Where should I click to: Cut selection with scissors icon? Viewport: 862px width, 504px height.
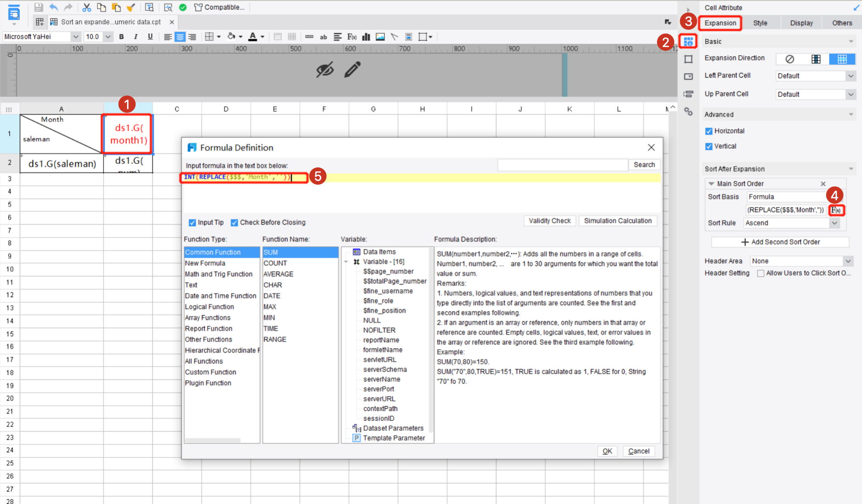[87, 7]
